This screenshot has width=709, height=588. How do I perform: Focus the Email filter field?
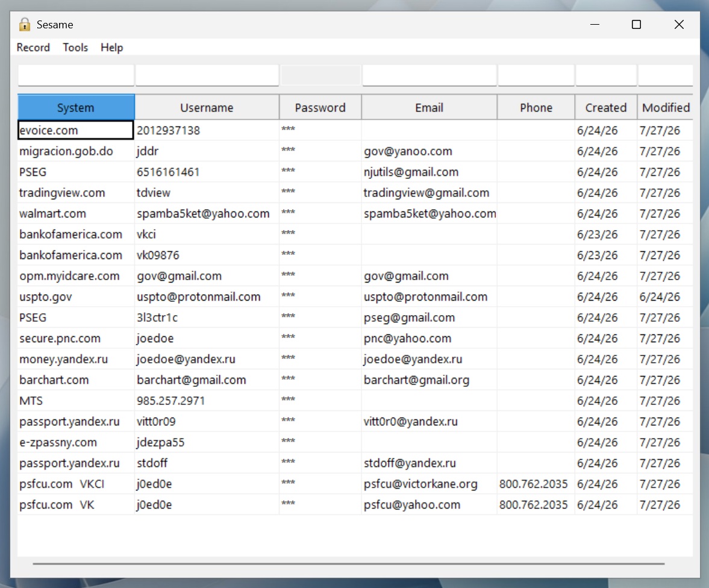[429, 75]
